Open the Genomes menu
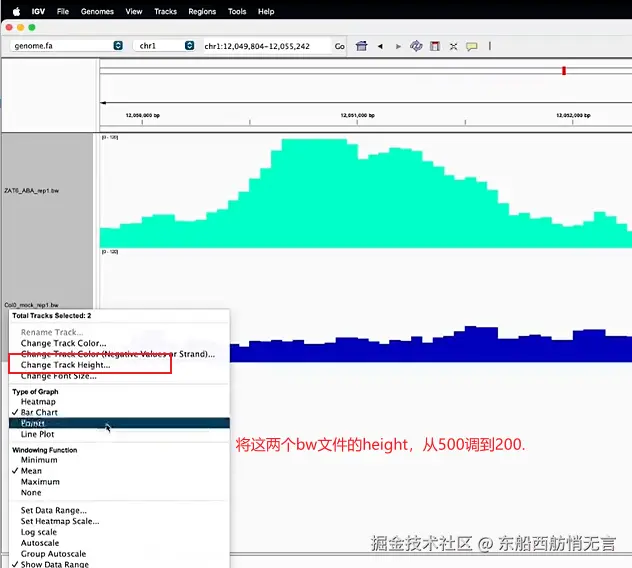Image resolution: width=632 pixels, height=568 pixels. (97, 11)
